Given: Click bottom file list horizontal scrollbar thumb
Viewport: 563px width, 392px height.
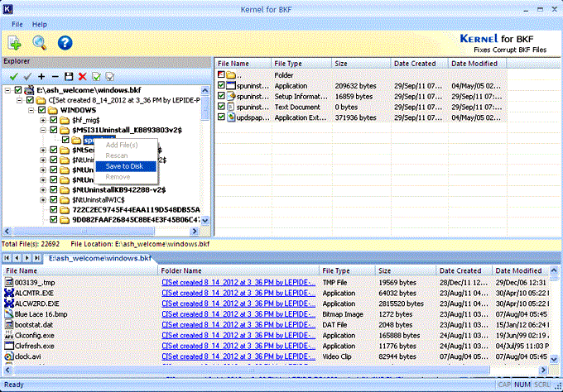Looking at the screenshot, I should coord(252,370).
